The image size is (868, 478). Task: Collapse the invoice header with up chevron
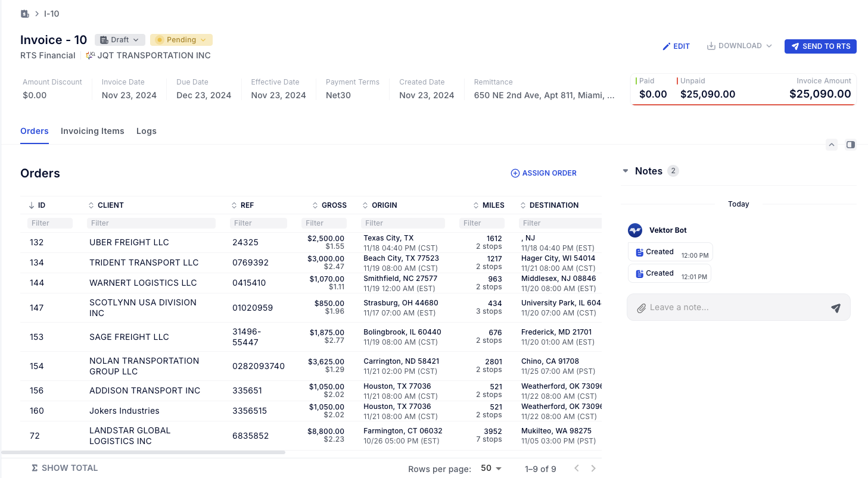pos(832,145)
